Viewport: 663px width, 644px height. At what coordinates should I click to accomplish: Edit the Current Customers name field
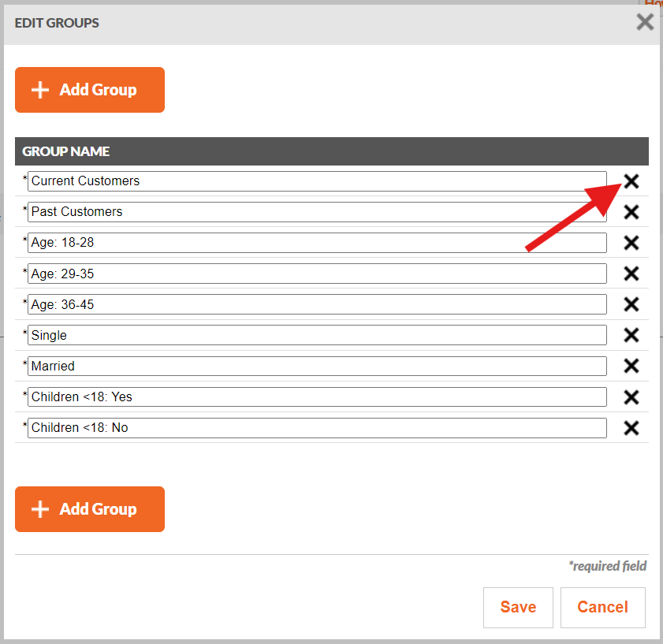[x=317, y=181]
